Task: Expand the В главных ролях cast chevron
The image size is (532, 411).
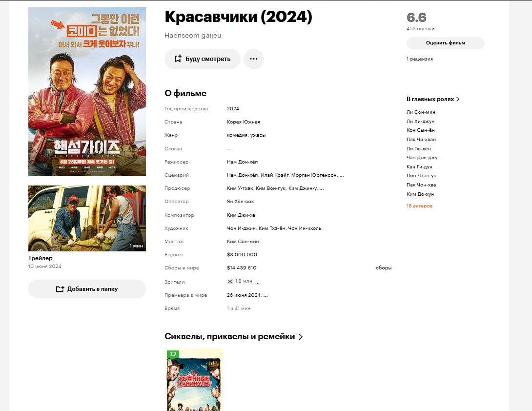Action: [458, 99]
